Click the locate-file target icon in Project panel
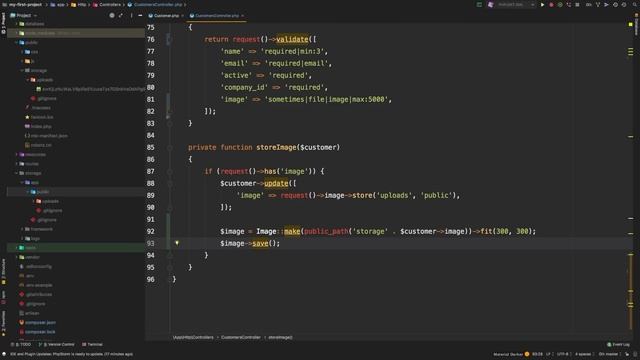The width and height of the screenshot is (640, 360). (x=112, y=16)
